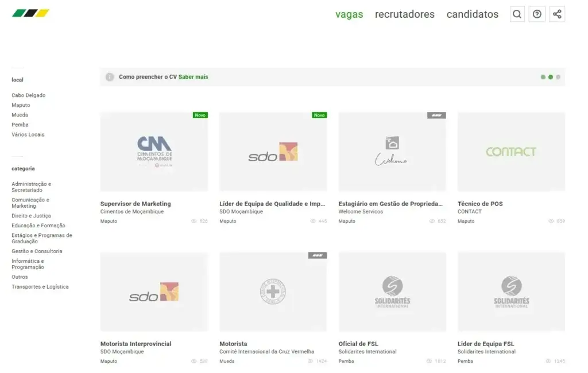Open Welcome logo thumbnail
588x373 pixels.
click(392, 152)
